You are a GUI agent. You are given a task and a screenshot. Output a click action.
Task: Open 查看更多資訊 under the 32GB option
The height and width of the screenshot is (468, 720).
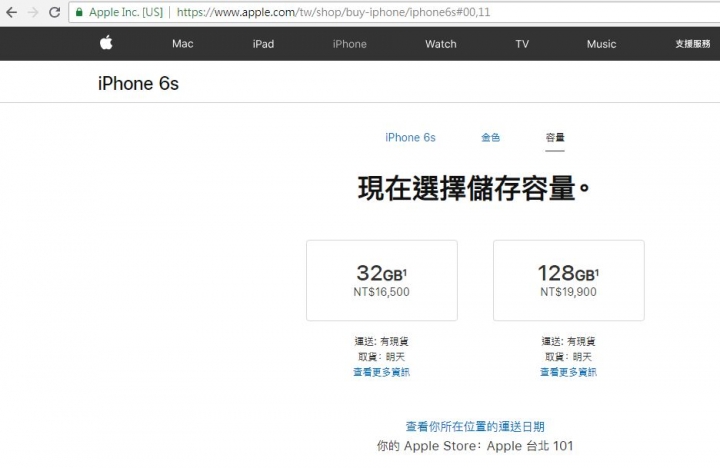[381, 372]
